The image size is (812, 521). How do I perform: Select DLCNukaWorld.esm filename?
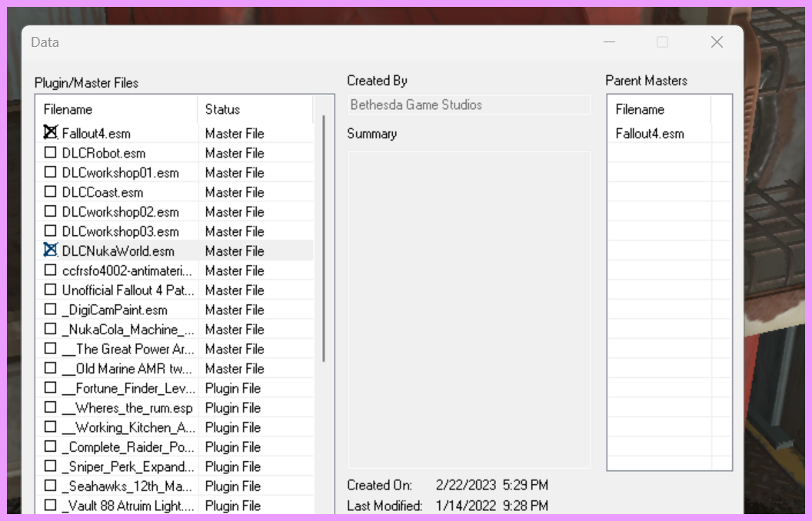pos(118,251)
